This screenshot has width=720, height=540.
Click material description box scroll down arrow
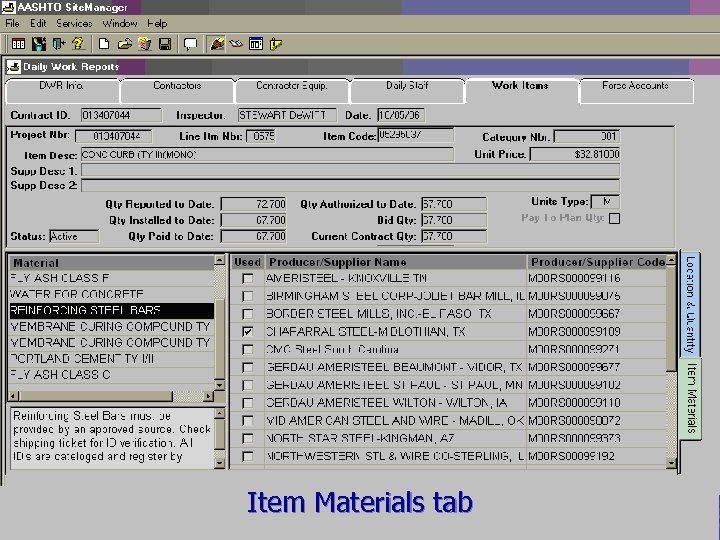click(x=219, y=463)
